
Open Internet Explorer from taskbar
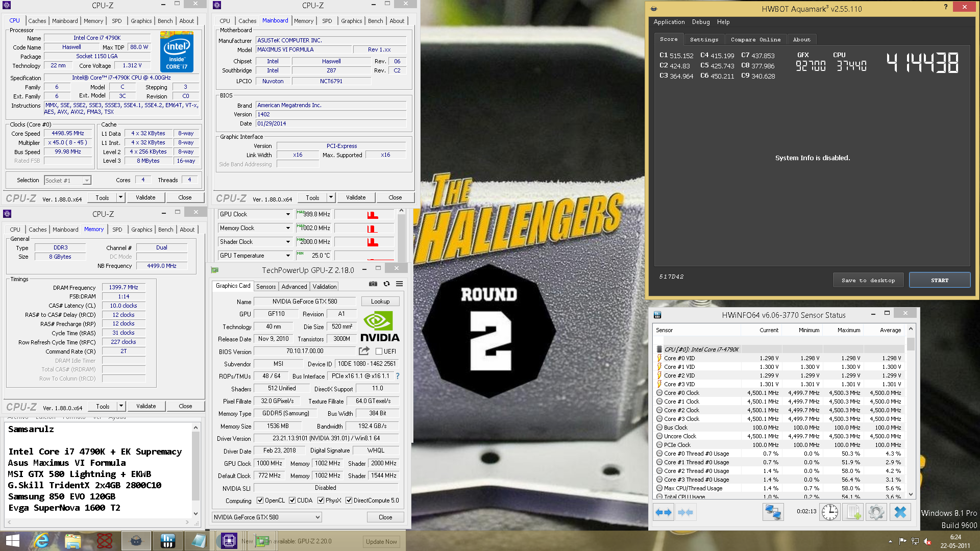[x=41, y=541]
